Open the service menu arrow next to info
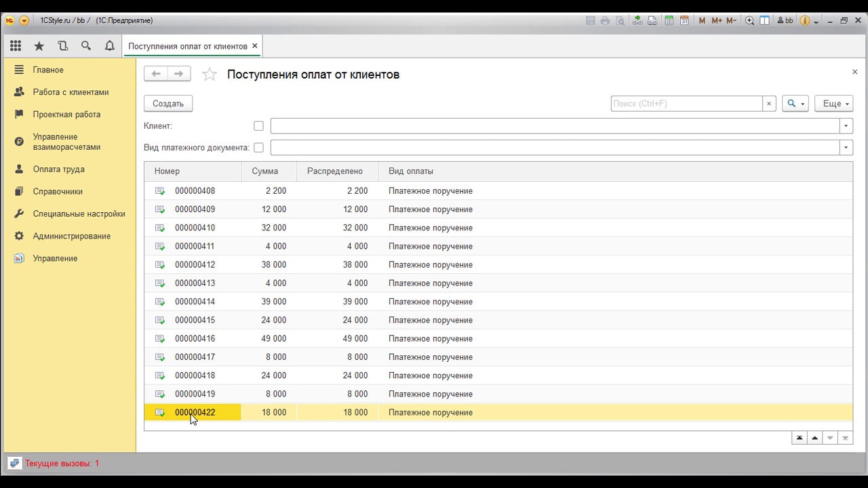 pyautogui.click(x=816, y=22)
